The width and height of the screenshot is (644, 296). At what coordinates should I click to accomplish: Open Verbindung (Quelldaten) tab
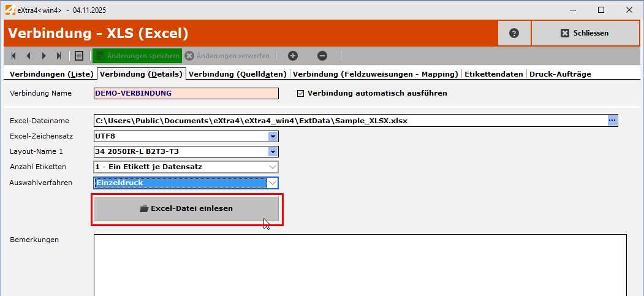(238, 74)
